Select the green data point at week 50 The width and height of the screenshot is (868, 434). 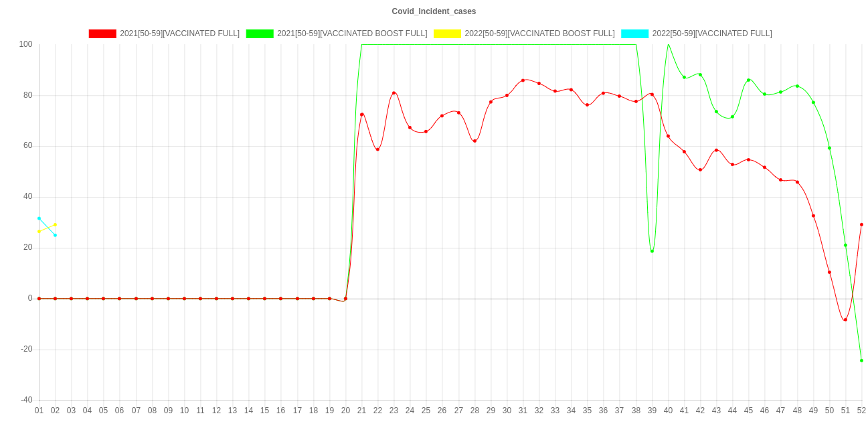[x=829, y=148]
